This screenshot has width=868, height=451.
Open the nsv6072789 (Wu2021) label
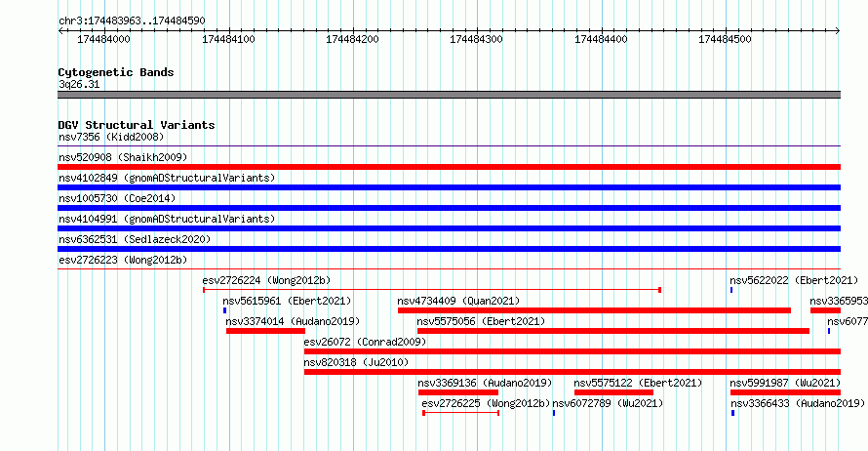[x=608, y=403]
